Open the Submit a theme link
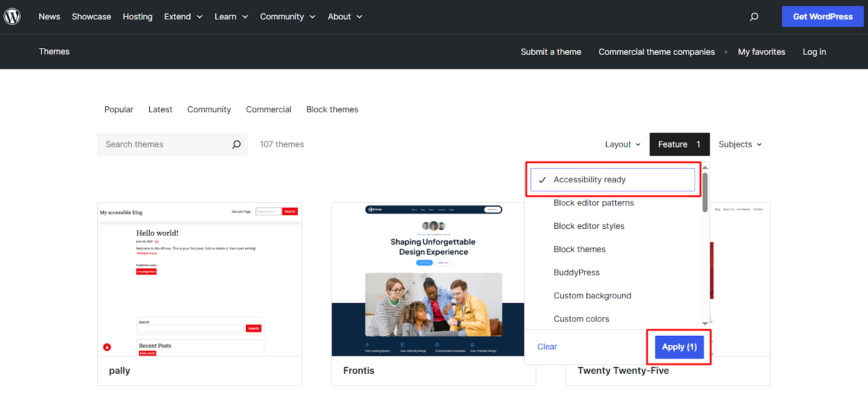Image resolution: width=868 pixels, height=403 pixels. [551, 52]
